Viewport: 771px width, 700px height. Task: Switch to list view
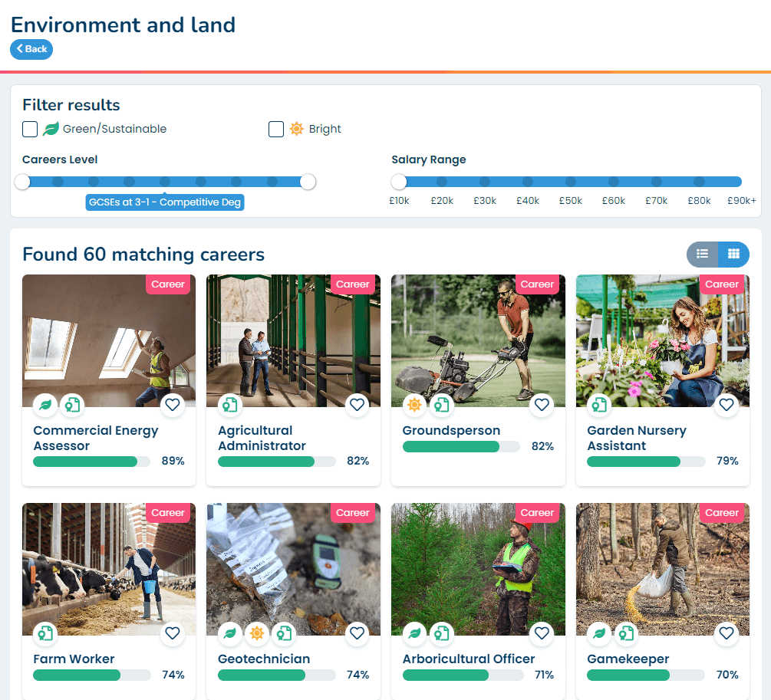(702, 254)
